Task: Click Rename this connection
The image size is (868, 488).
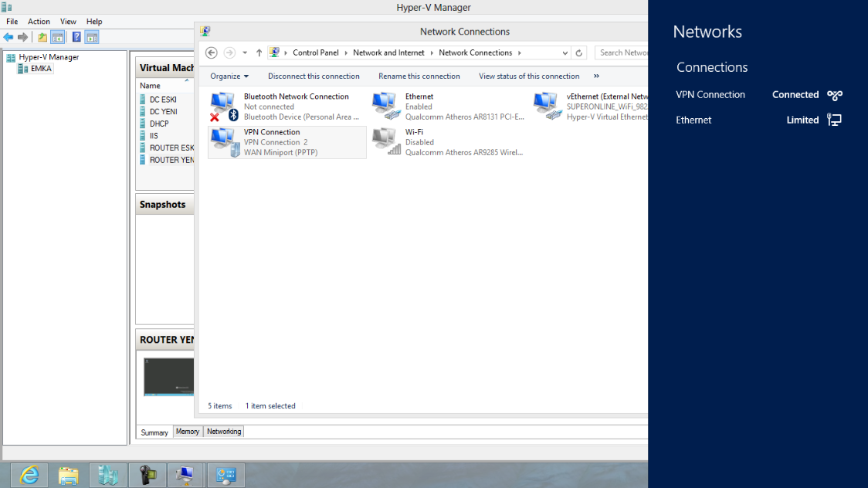Action: (x=419, y=76)
